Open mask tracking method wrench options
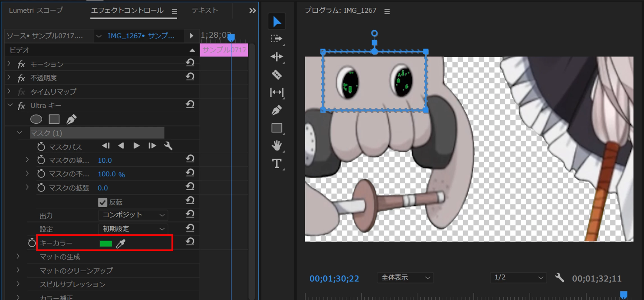Image resolution: width=644 pixels, height=300 pixels. (168, 146)
